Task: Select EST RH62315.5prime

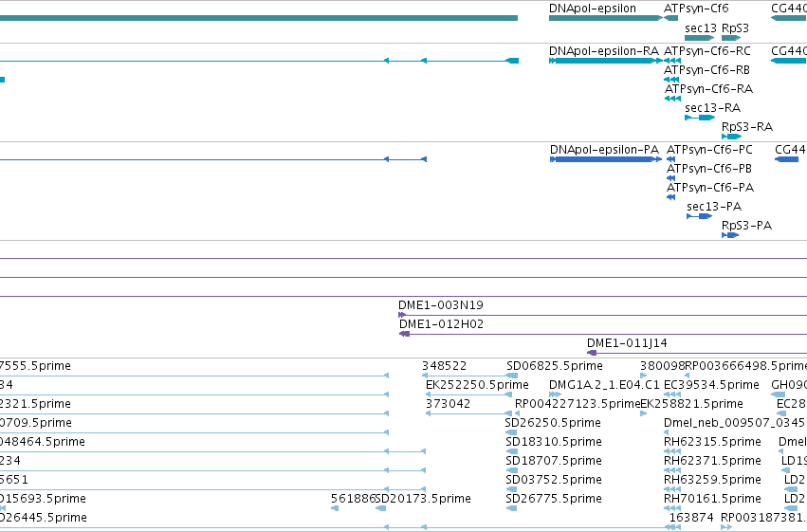Action: point(712,442)
